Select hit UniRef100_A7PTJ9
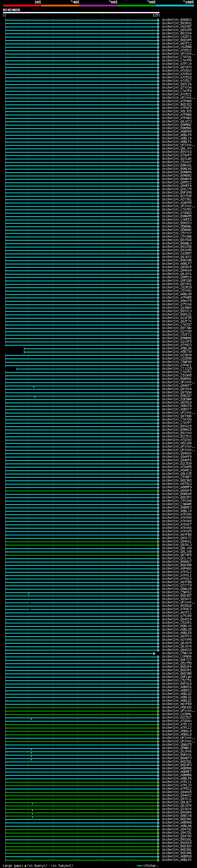Image resolution: width=197 pixels, height=868 pixels. (177, 64)
